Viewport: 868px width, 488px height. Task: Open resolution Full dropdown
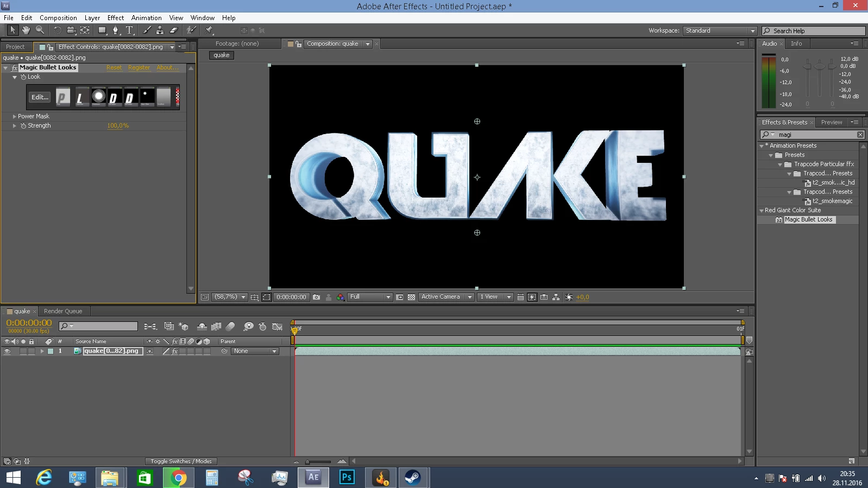pyautogui.click(x=370, y=297)
